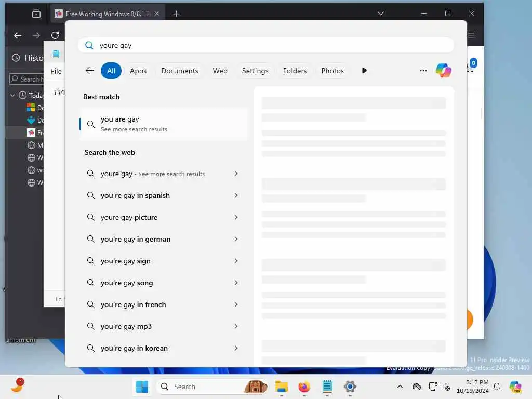
Task: Select the Photos filter tab
Action: [x=332, y=71]
